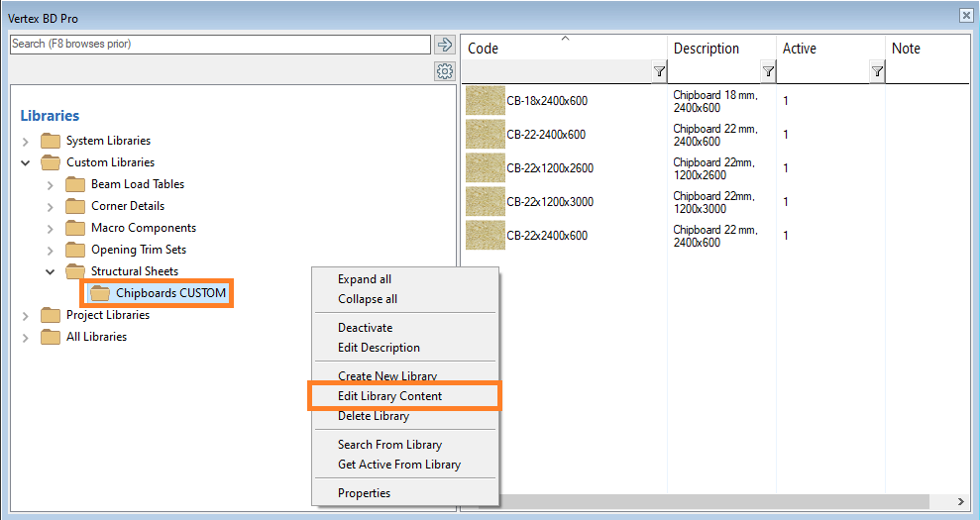980x520 pixels.
Task: Click the horizontal scrollbar right arrow
Action: pyautogui.click(x=960, y=502)
